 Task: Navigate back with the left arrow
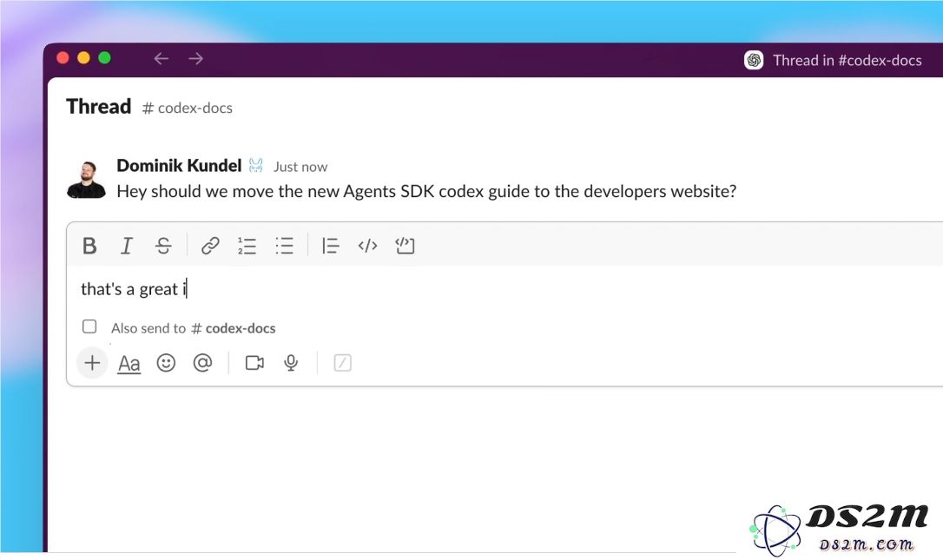coord(161,58)
